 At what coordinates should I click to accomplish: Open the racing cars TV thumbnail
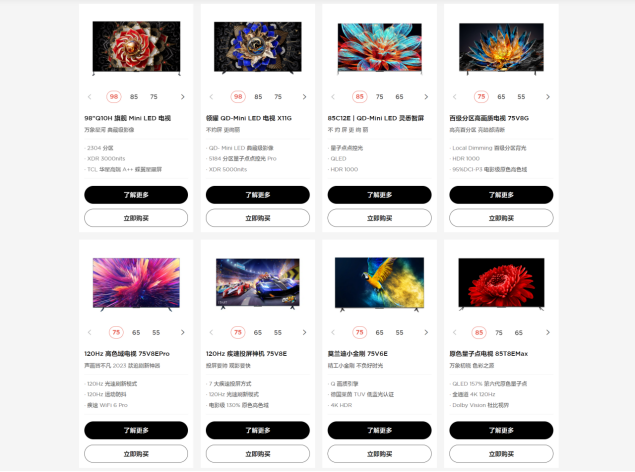pos(258,283)
